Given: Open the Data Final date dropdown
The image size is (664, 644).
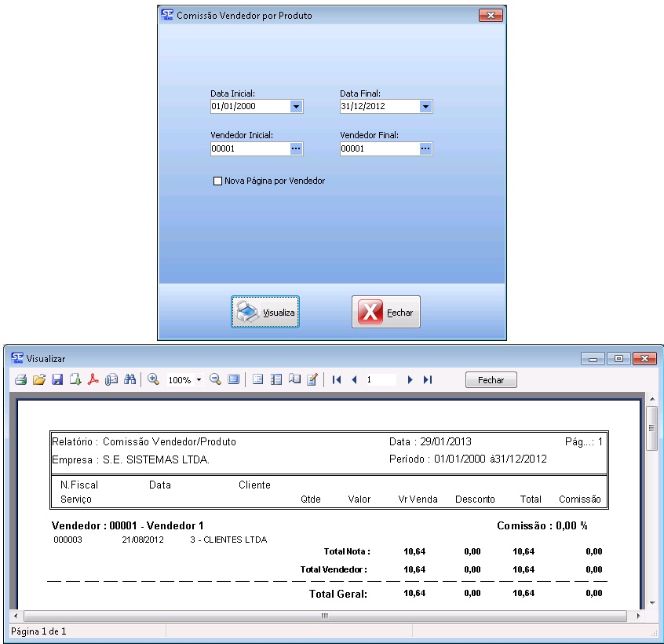Looking at the screenshot, I should point(425,107).
